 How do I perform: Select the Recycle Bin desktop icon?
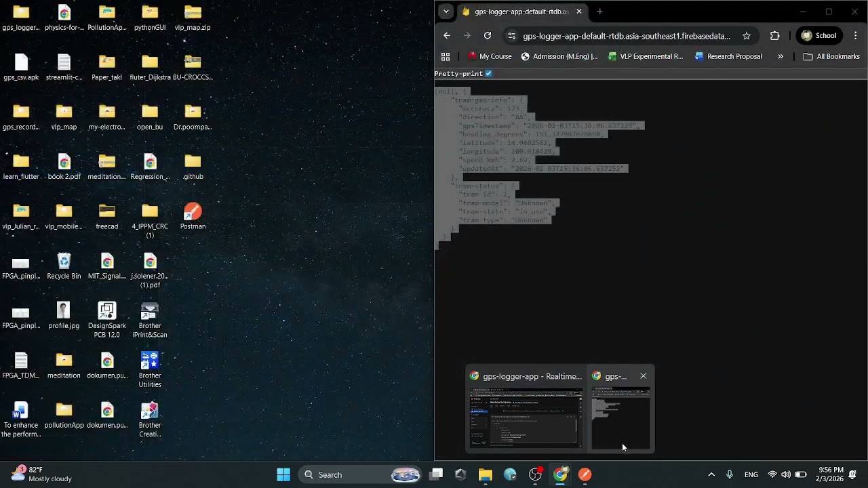64,266
